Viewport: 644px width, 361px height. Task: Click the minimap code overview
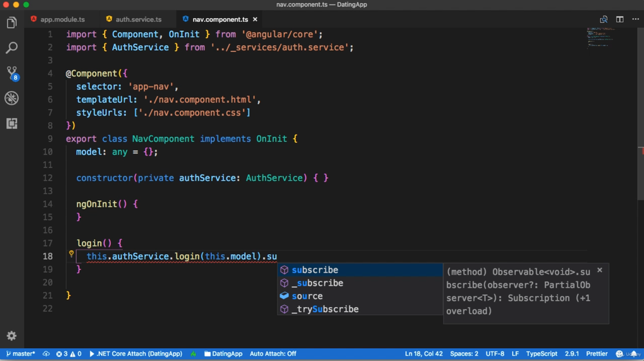(x=600, y=38)
